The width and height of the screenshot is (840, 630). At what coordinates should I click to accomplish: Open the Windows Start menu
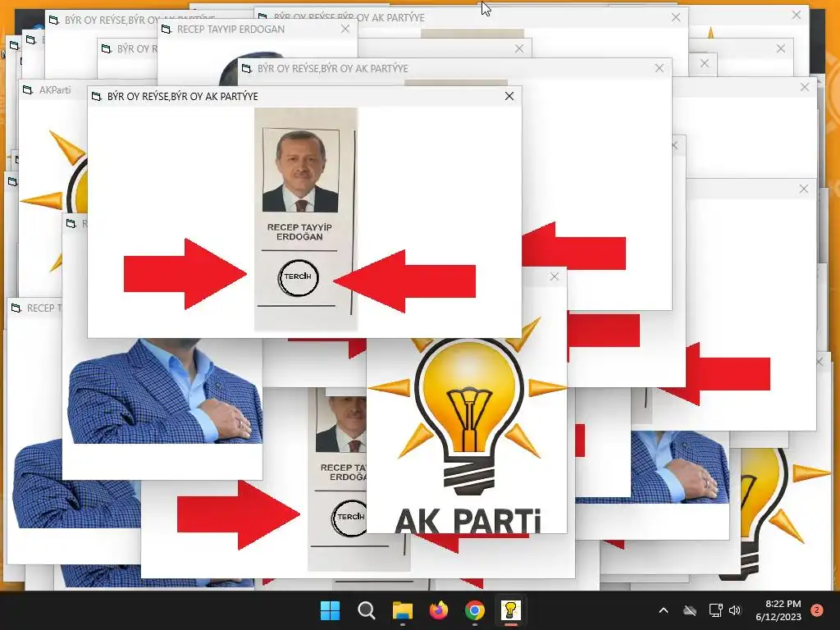(330, 610)
